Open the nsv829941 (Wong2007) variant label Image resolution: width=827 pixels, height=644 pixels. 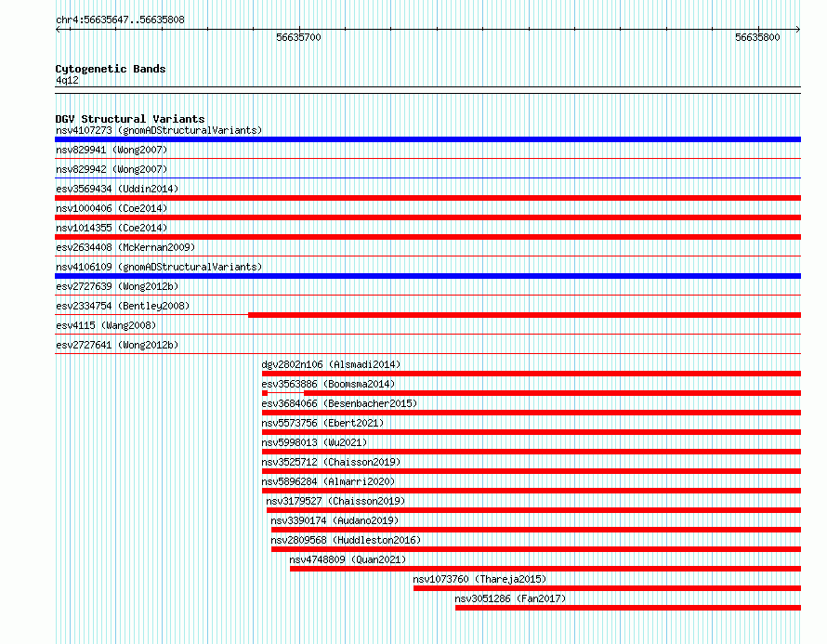(112, 150)
